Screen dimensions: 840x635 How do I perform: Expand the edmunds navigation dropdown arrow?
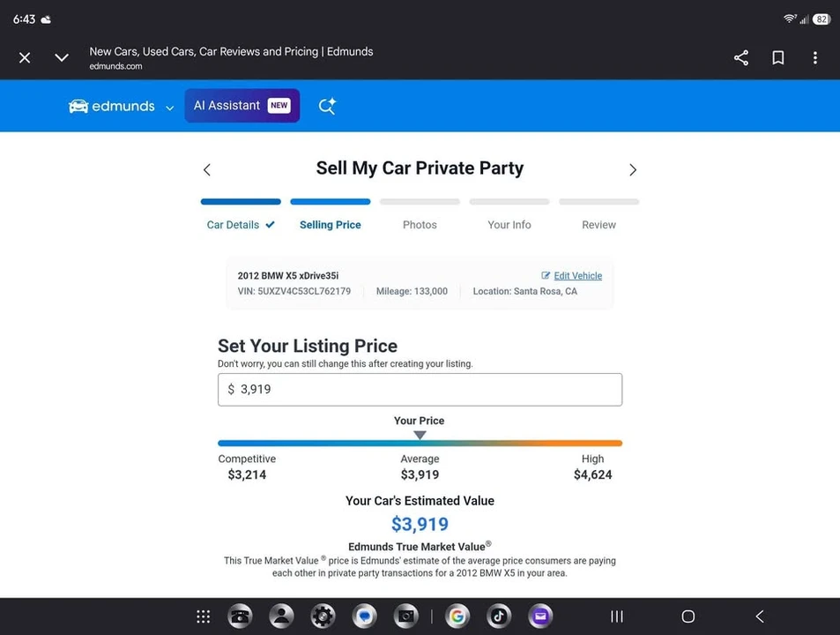(x=170, y=108)
